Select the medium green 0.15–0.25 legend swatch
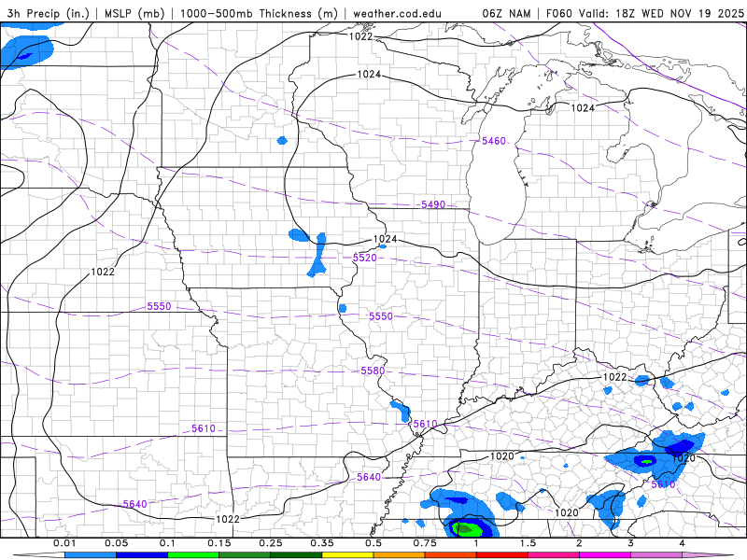747x560 pixels. [x=245, y=555]
